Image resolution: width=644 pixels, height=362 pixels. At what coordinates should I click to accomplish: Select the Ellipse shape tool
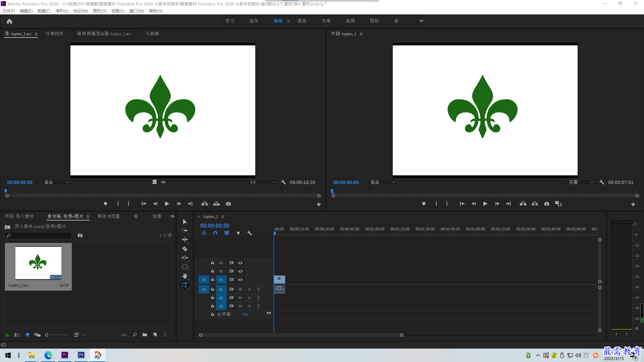[x=185, y=267]
